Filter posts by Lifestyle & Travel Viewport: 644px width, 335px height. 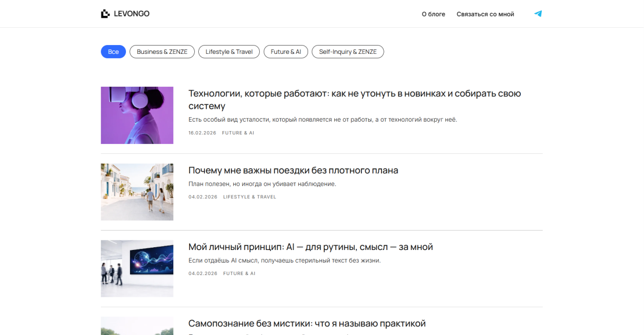(x=229, y=52)
